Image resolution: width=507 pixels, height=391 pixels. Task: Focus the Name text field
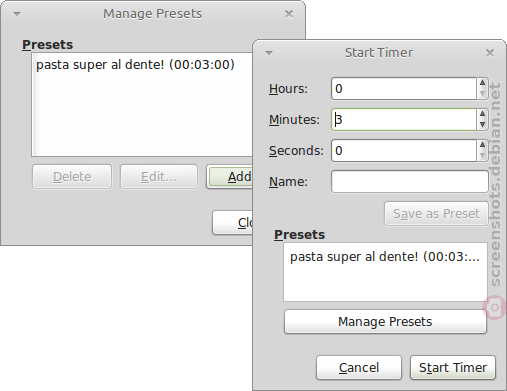(x=410, y=181)
